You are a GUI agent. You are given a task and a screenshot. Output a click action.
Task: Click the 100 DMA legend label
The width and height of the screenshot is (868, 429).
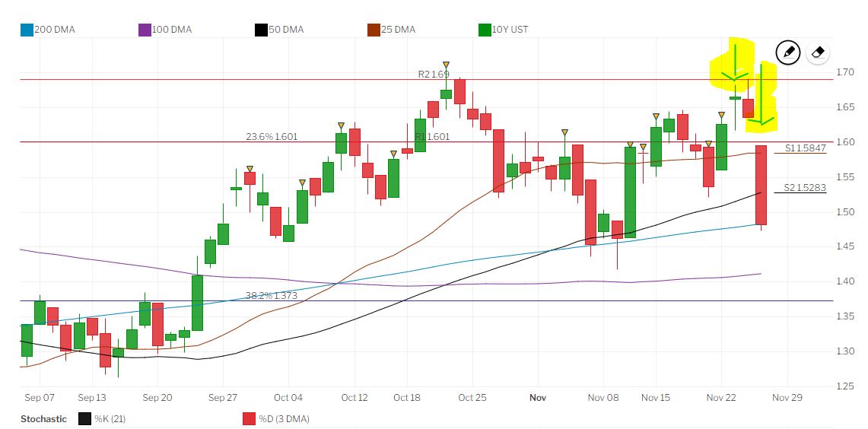click(172, 30)
